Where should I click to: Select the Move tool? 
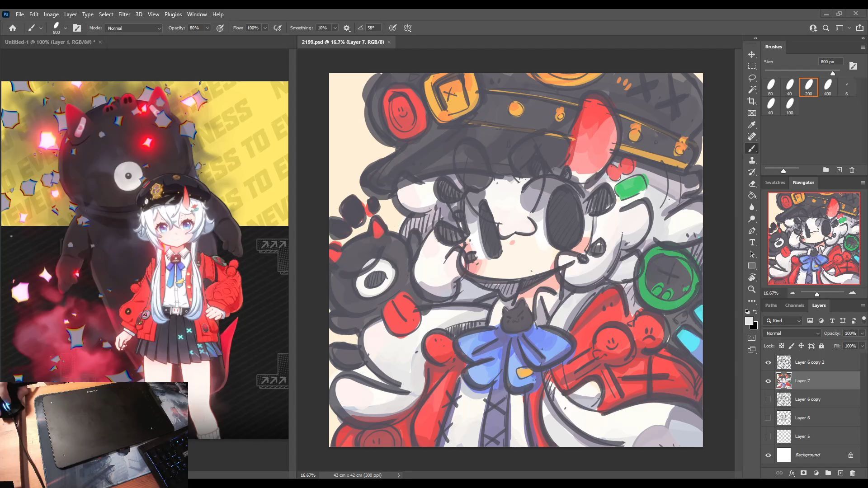click(x=752, y=54)
